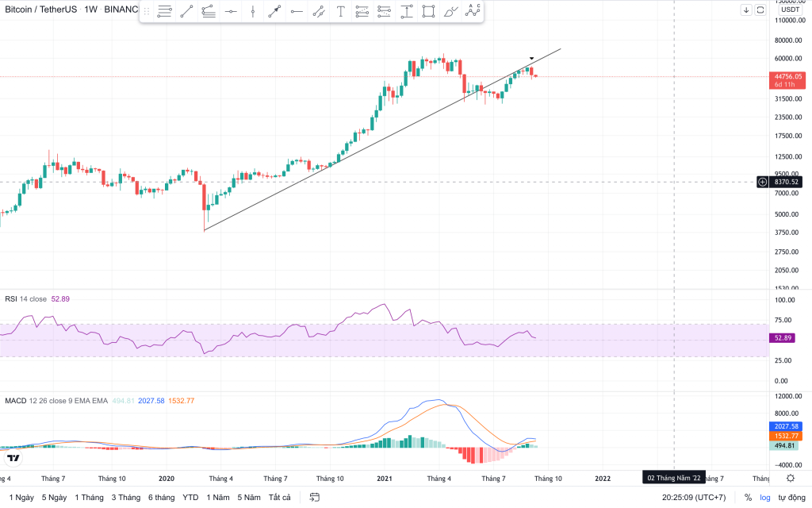The width and height of the screenshot is (812, 508).
Task: Toggle the log scale option
Action: tap(764, 498)
